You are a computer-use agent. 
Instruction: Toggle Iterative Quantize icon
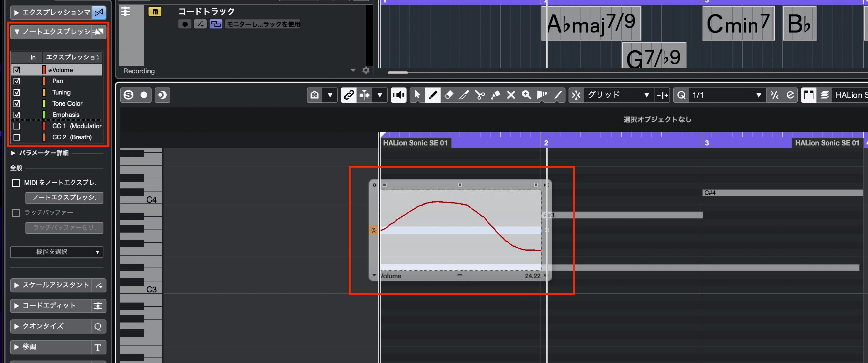click(775, 95)
